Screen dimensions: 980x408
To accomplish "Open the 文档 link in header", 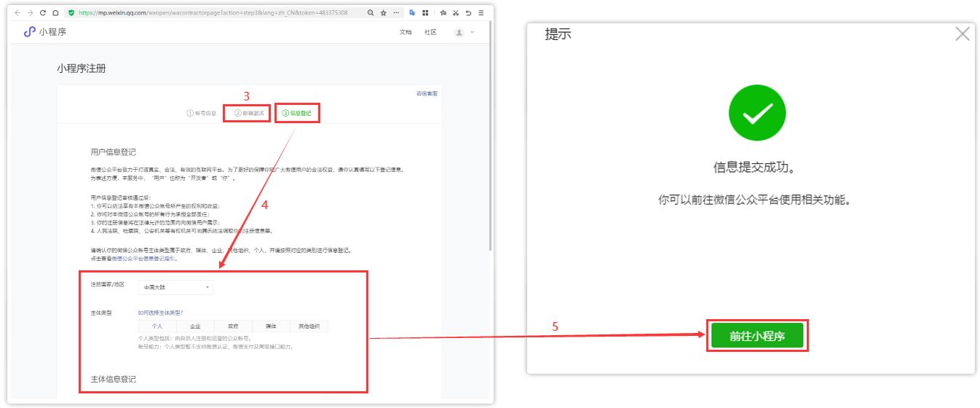I will click(x=406, y=32).
